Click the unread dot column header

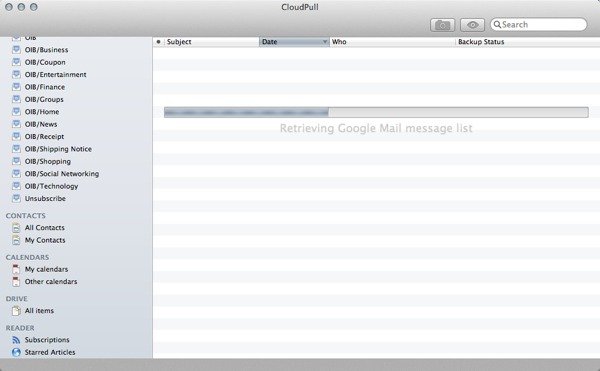click(x=158, y=42)
